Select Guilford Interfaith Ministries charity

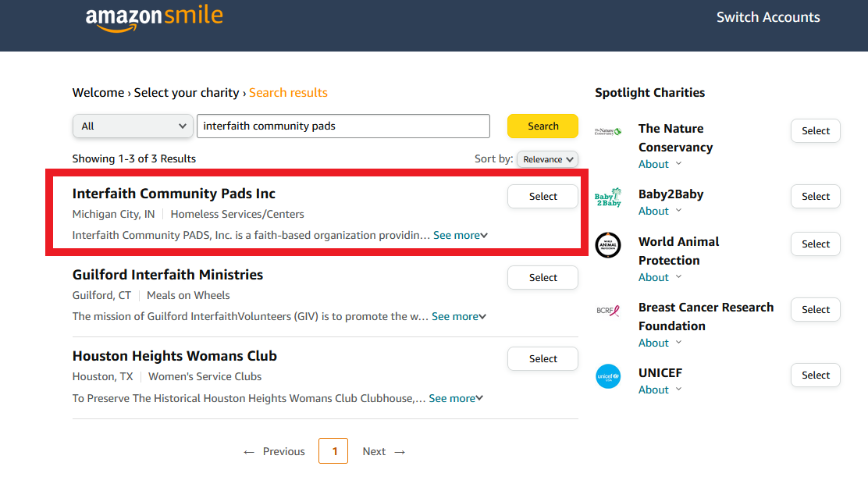click(x=542, y=277)
